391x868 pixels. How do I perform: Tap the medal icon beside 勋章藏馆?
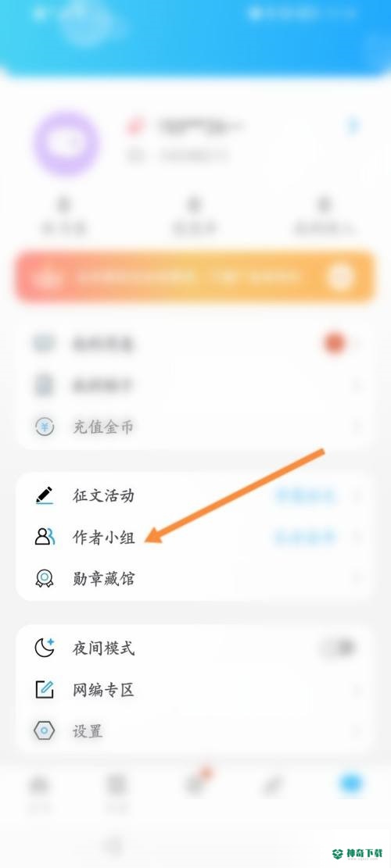45,578
